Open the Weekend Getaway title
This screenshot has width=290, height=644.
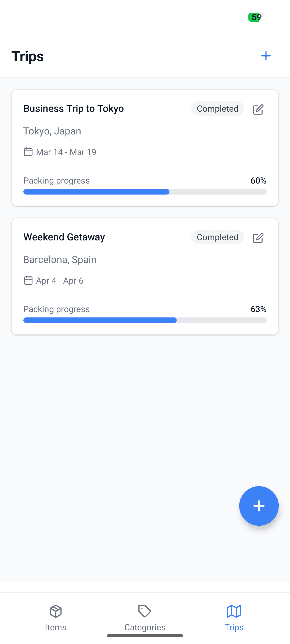[64, 237]
